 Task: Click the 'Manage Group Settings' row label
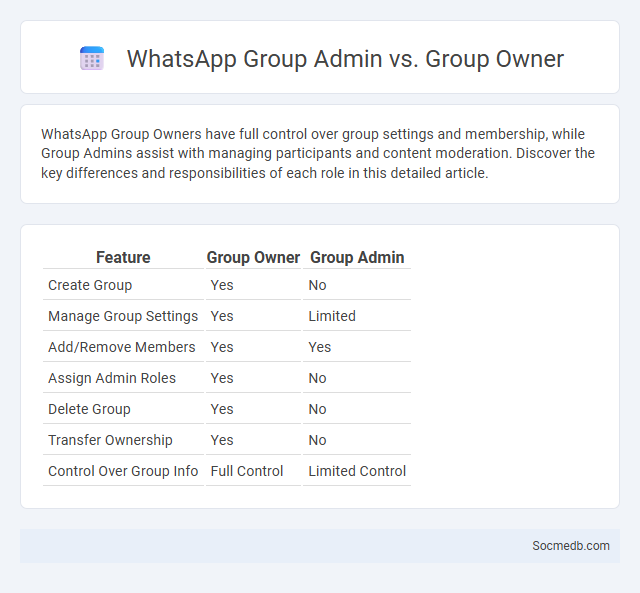[123, 316]
